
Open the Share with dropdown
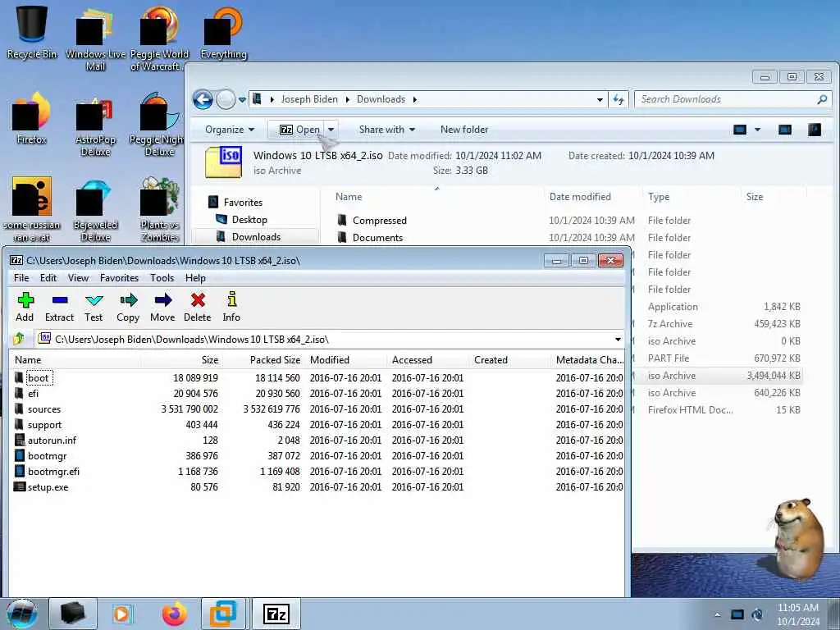point(387,130)
